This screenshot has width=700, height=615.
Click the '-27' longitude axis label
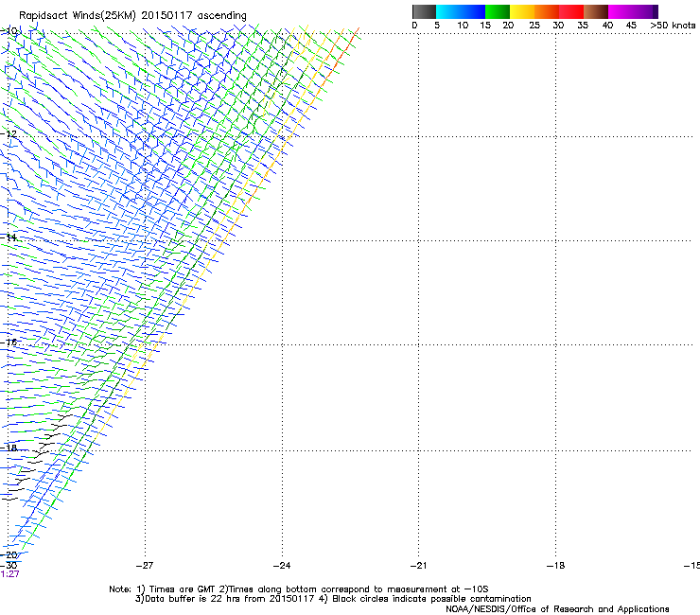145,566
